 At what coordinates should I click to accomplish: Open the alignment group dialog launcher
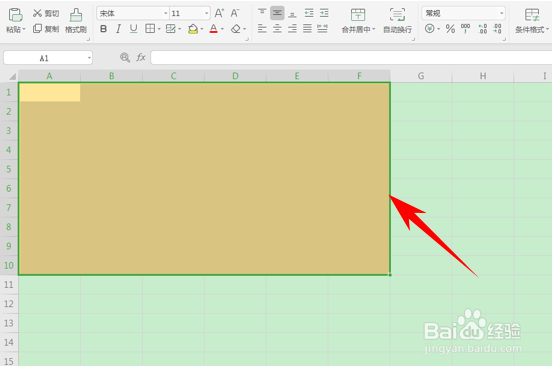click(413, 39)
